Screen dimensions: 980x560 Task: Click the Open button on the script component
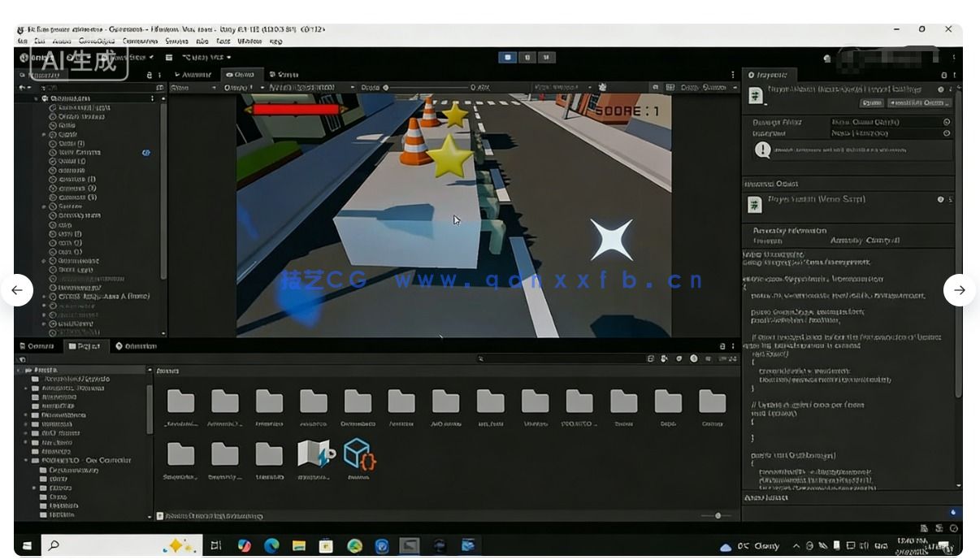(x=872, y=103)
